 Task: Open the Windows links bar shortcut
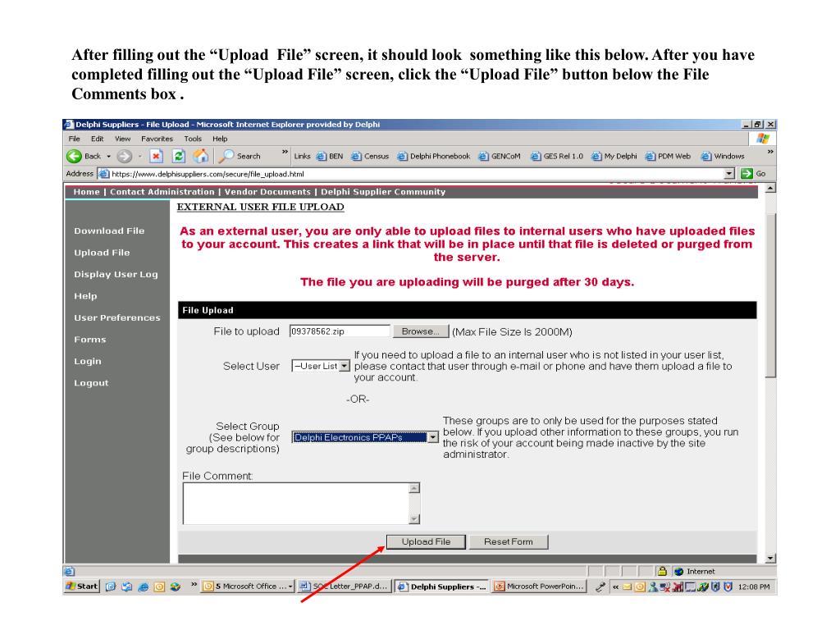click(x=723, y=157)
